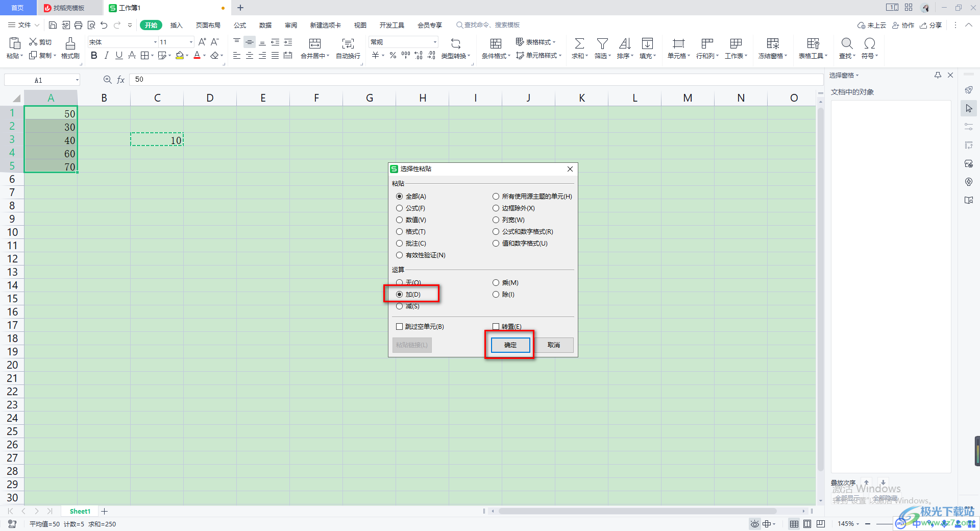The height and width of the screenshot is (531, 980).
Task: Open Conditional Formatting icon
Action: pos(496,43)
